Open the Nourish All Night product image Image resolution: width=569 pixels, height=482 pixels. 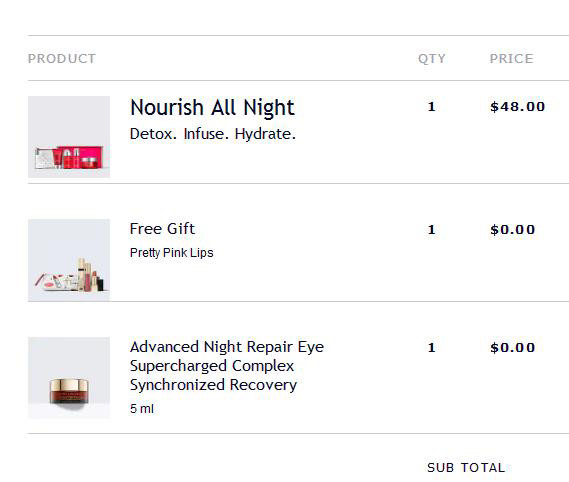point(69,137)
